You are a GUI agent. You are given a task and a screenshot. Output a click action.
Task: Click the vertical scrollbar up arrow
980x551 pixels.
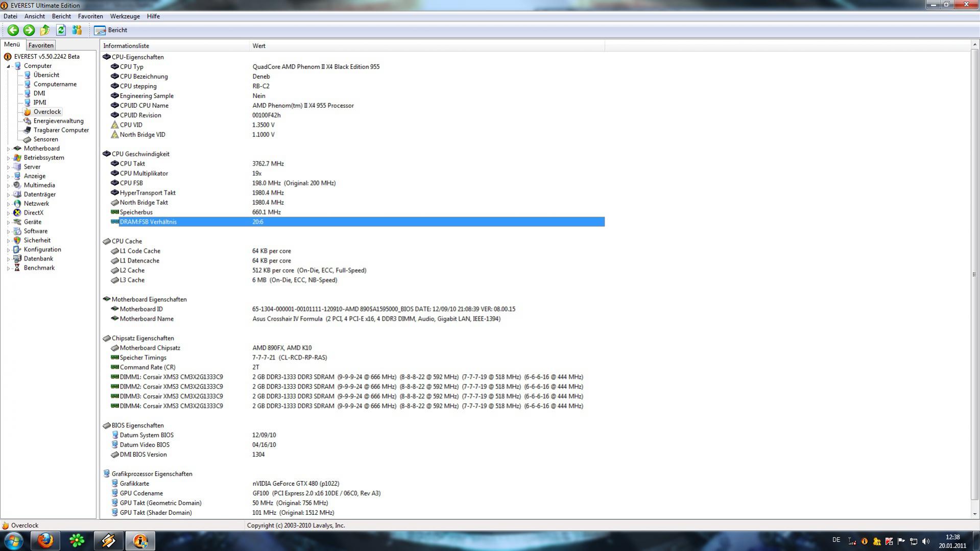point(975,45)
